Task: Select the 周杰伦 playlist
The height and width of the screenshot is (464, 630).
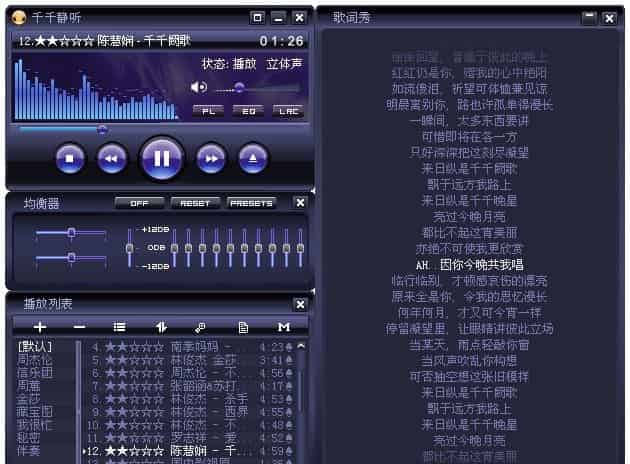Action: [x=35, y=359]
